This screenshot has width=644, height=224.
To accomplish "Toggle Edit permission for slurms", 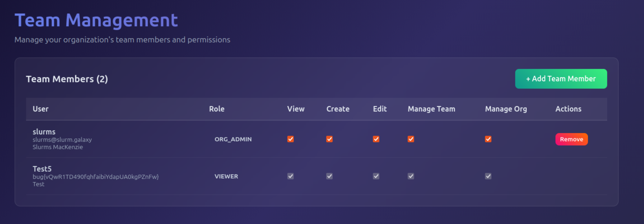I will pyautogui.click(x=376, y=139).
